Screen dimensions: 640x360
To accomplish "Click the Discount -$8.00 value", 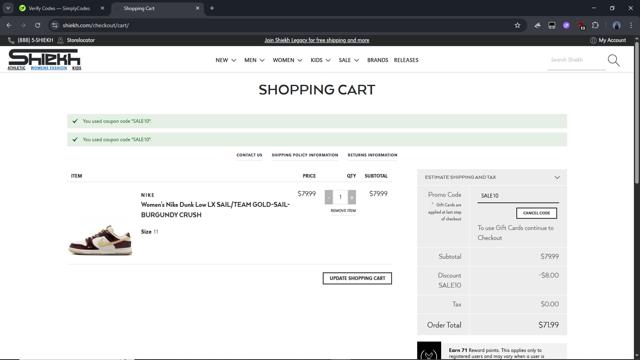I will point(549,276).
